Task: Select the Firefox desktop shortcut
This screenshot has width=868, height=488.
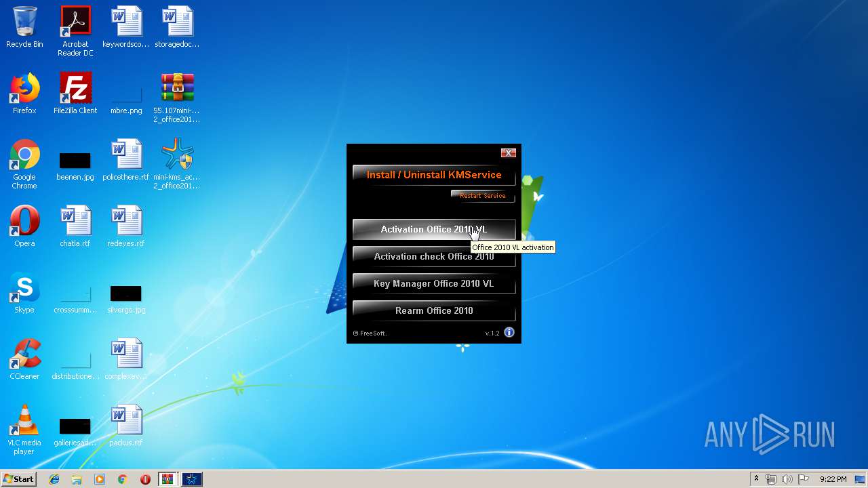Action: tap(24, 94)
